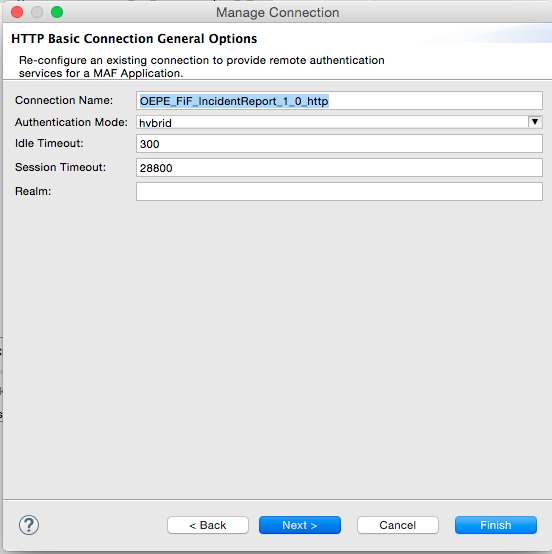Viewport: 552px width, 554px height.
Task: Open the help question mark icon
Action: click(29, 525)
